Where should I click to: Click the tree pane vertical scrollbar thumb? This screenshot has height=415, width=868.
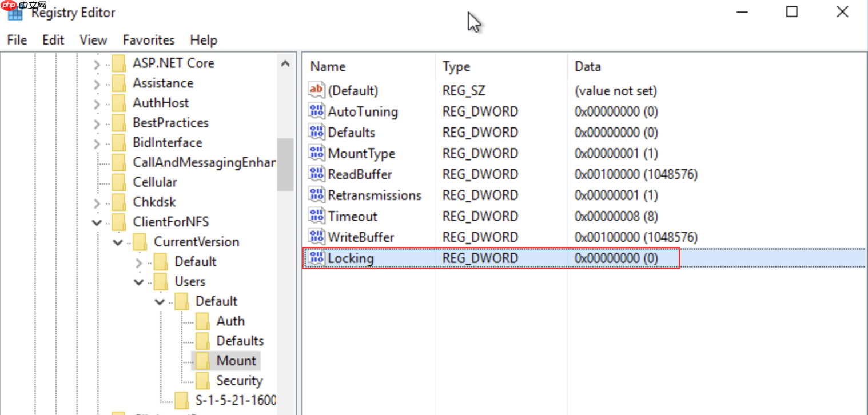pyautogui.click(x=285, y=165)
